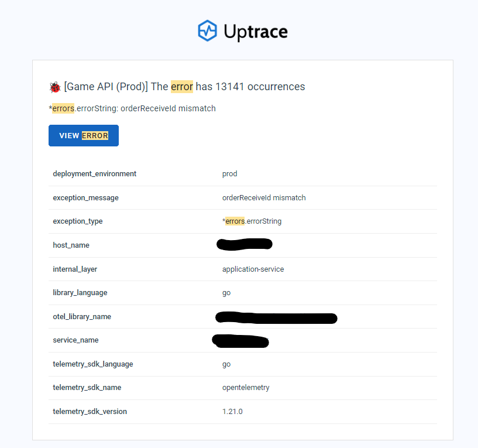Click the library_language label
This screenshot has height=448, width=478.
point(80,293)
